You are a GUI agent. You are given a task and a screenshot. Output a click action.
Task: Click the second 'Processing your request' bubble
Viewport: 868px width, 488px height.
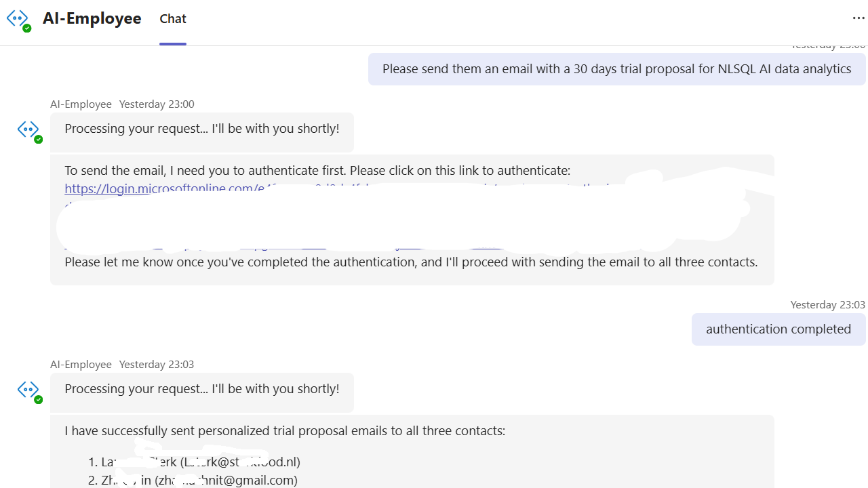(202, 389)
